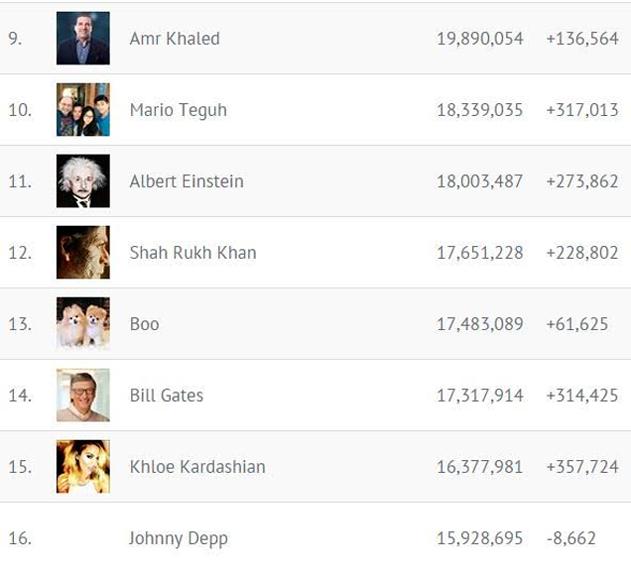Image resolution: width=631 pixels, height=577 pixels.
Task: Select the Shah Rukh Khan name
Action: [x=192, y=252]
